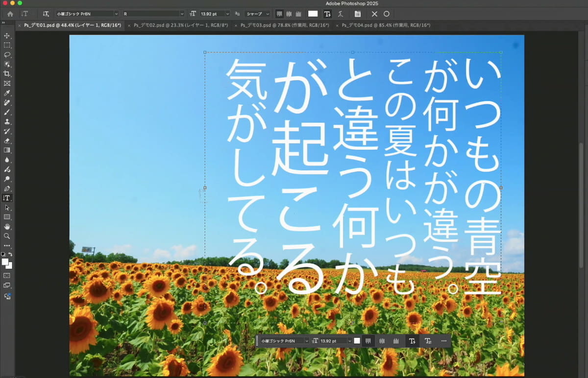Image resolution: width=588 pixels, height=378 pixels.
Task: Select the Eraser tool
Action: coord(7,141)
